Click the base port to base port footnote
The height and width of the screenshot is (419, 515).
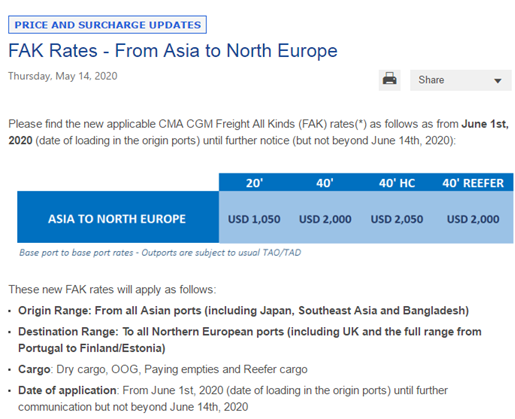(x=160, y=253)
